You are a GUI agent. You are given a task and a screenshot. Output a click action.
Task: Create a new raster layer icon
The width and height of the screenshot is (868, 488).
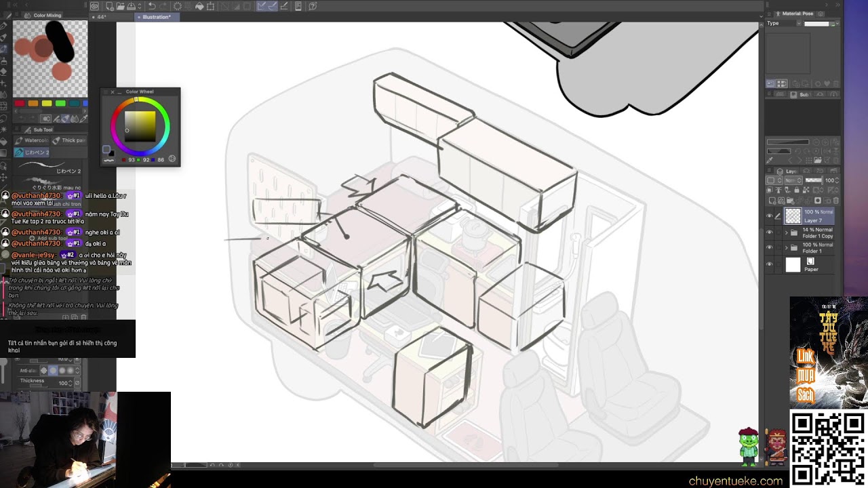pos(774,201)
